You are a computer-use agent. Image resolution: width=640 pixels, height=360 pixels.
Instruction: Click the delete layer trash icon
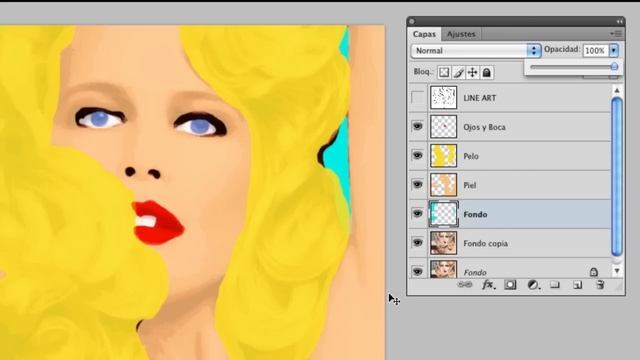click(x=600, y=284)
